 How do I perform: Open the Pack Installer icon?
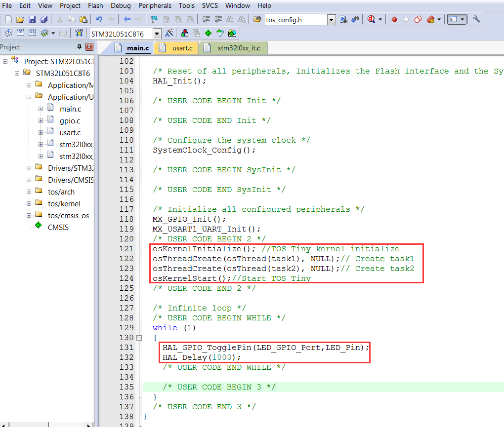coord(232,33)
